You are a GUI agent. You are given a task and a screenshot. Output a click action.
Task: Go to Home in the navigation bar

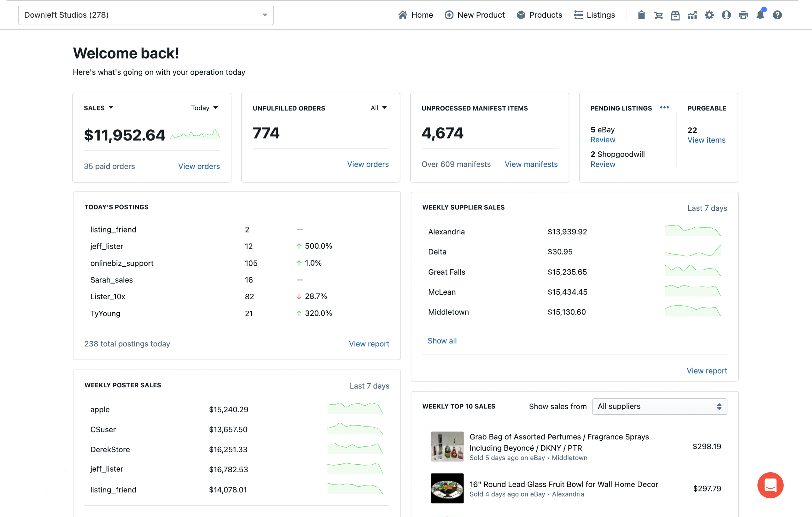415,15
